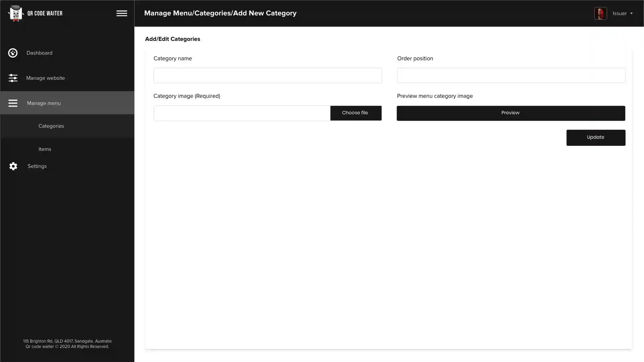
Task: Click the dropdown arrow beside Issuer
Action: click(631, 14)
